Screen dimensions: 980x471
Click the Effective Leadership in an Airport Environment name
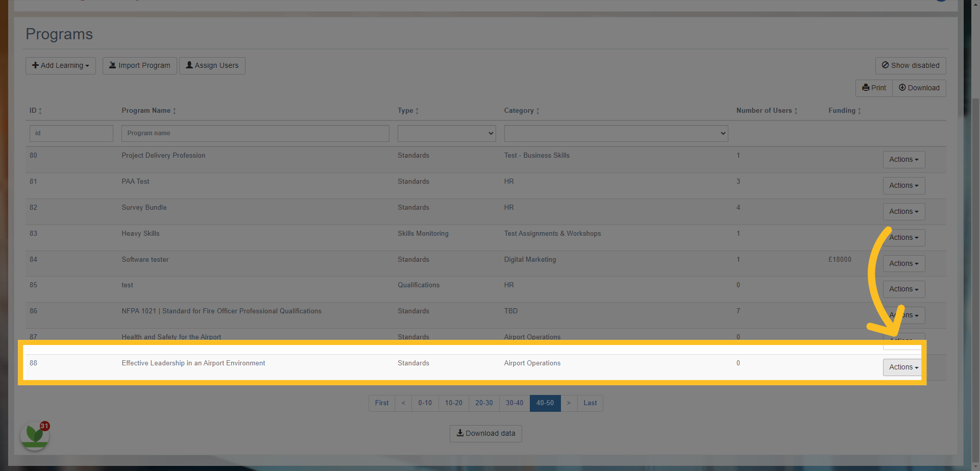tap(193, 363)
